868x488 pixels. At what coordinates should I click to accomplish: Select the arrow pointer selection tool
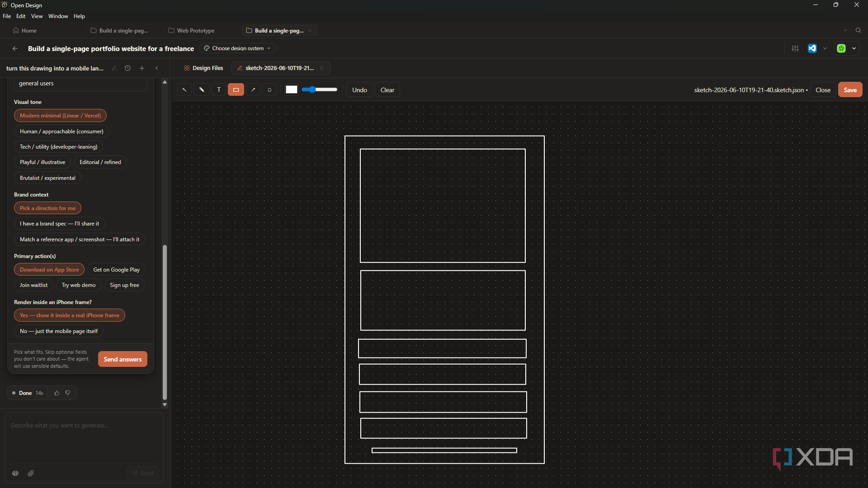pyautogui.click(x=184, y=89)
